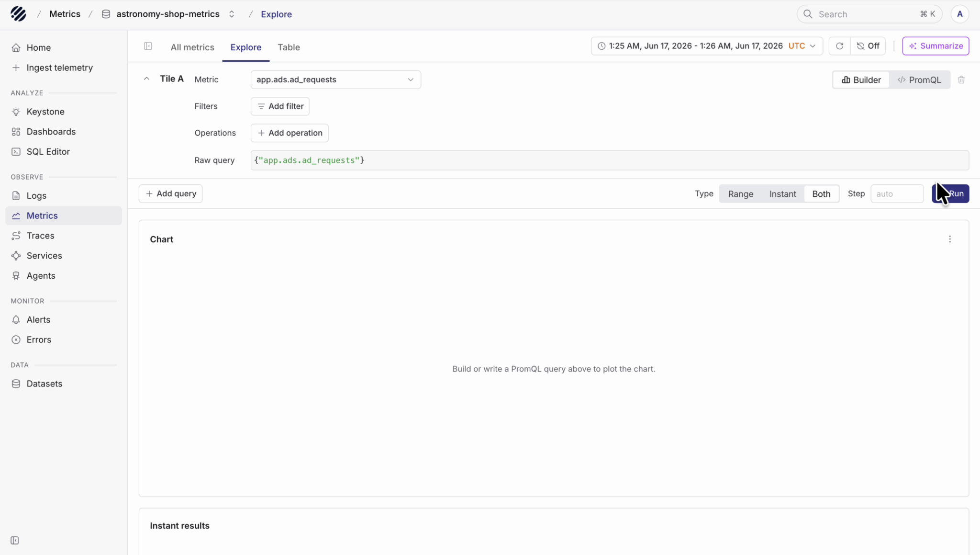
Task: Set query type to Instant
Action: pos(782,194)
